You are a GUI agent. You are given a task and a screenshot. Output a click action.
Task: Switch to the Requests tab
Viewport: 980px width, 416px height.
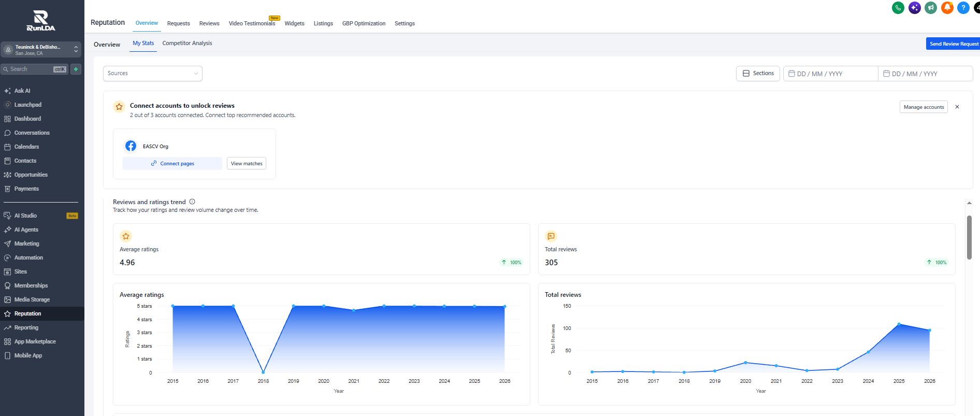pyautogui.click(x=179, y=23)
